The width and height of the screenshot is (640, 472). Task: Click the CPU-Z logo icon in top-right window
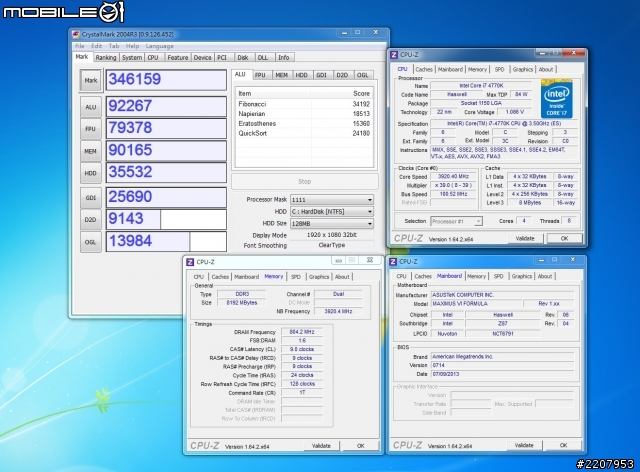click(x=394, y=55)
